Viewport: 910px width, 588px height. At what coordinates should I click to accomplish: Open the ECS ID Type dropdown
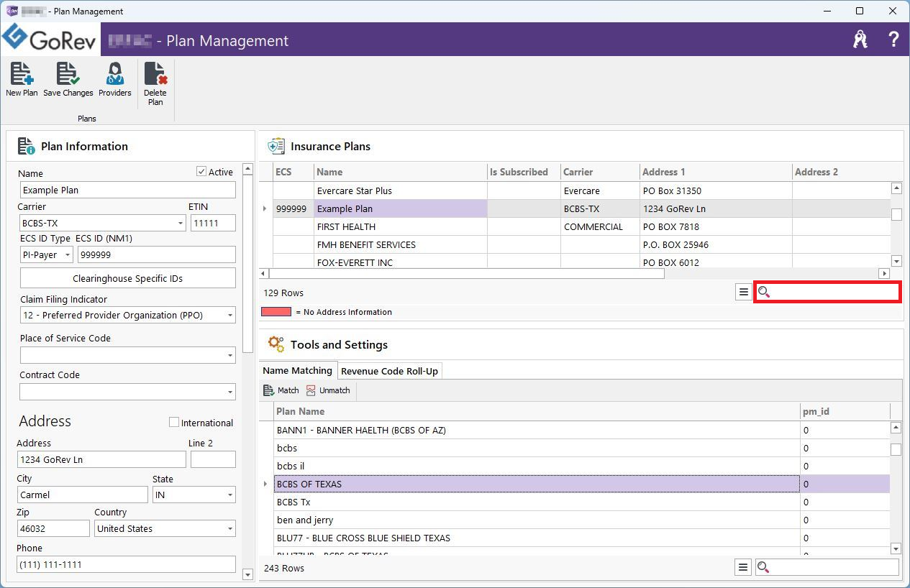click(x=68, y=254)
